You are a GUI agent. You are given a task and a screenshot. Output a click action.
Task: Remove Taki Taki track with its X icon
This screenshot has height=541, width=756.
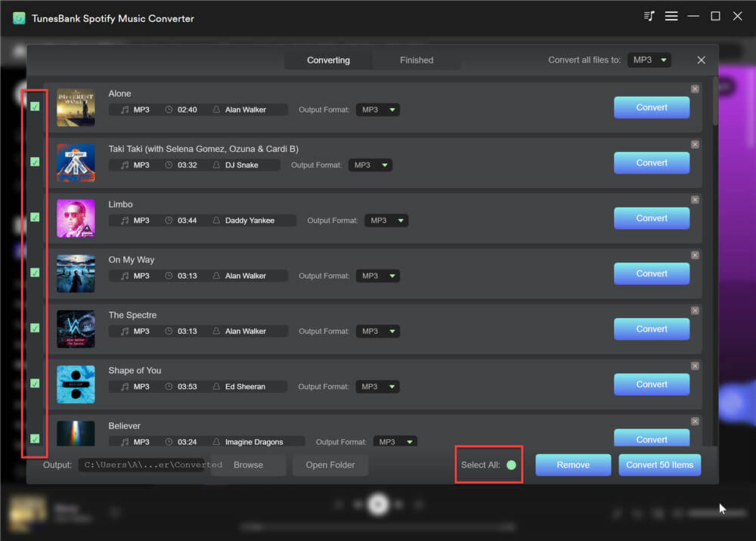(695, 144)
